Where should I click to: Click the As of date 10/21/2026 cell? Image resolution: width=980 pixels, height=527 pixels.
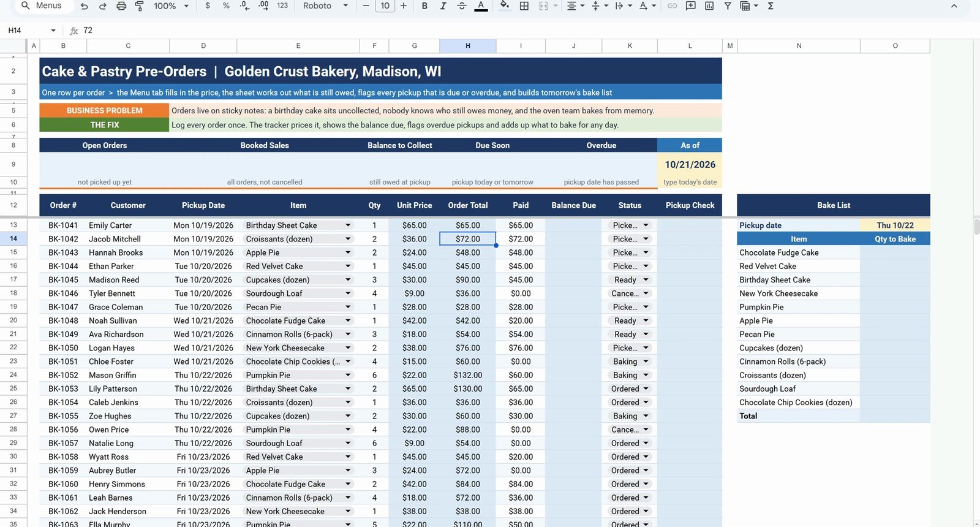(x=690, y=164)
